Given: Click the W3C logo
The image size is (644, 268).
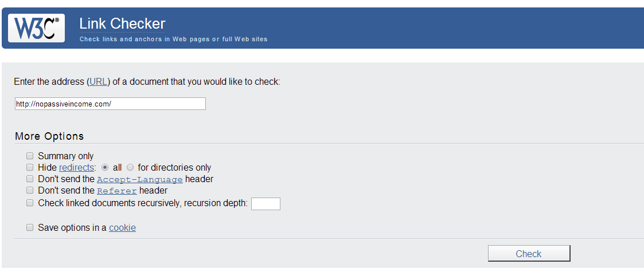Looking at the screenshot, I should [36, 27].
